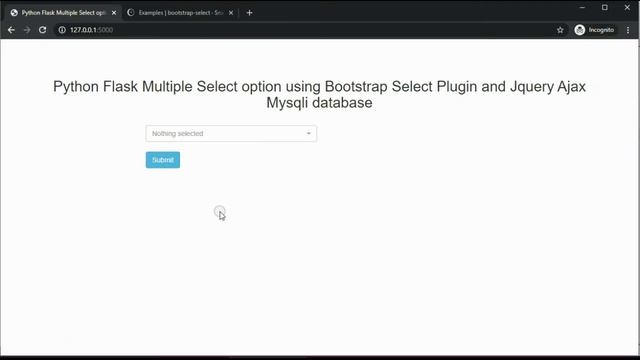The height and width of the screenshot is (360, 640).
Task: View site information icon in address bar
Action: [62, 30]
